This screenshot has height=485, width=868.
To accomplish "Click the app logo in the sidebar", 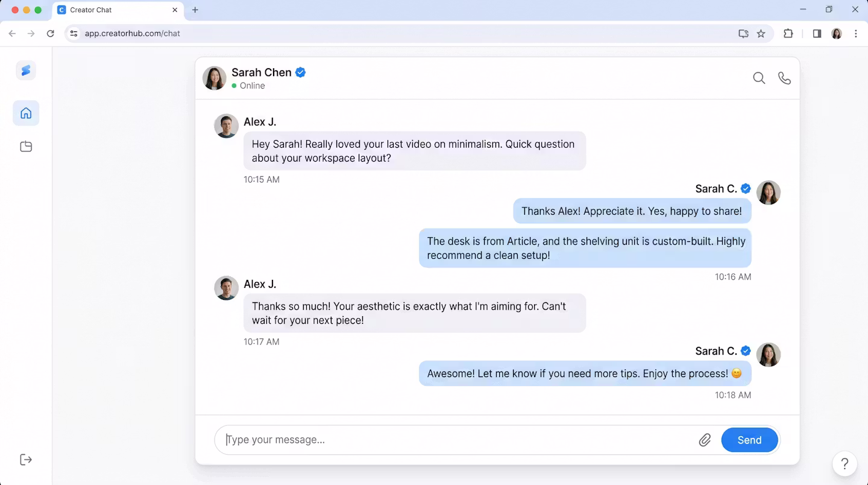I will pyautogui.click(x=26, y=71).
